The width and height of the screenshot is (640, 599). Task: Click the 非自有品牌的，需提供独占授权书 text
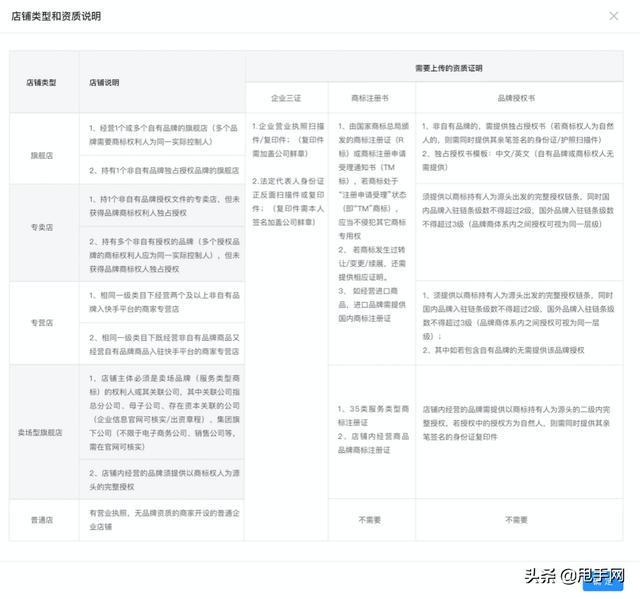[x=518, y=133]
